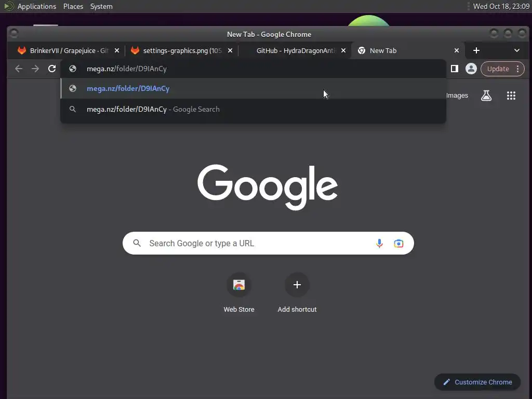Click the Applications menu logo icon
The image size is (532, 399).
click(x=9, y=6)
